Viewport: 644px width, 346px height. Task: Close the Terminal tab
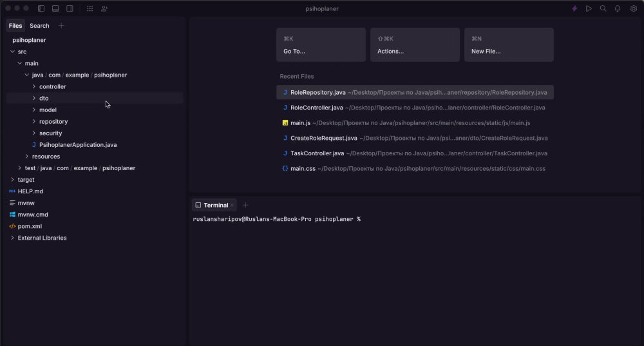coord(232,205)
